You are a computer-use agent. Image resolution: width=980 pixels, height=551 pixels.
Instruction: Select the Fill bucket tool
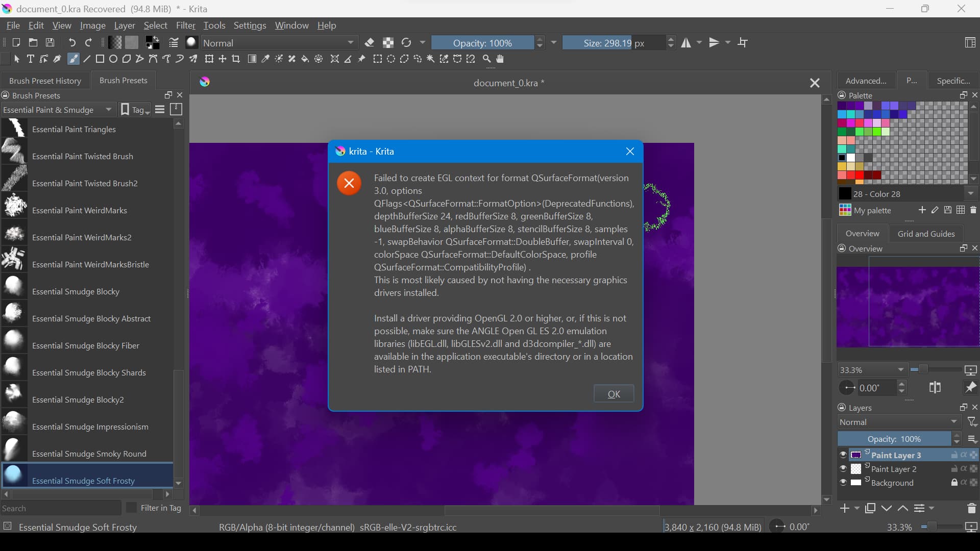(x=305, y=59)
